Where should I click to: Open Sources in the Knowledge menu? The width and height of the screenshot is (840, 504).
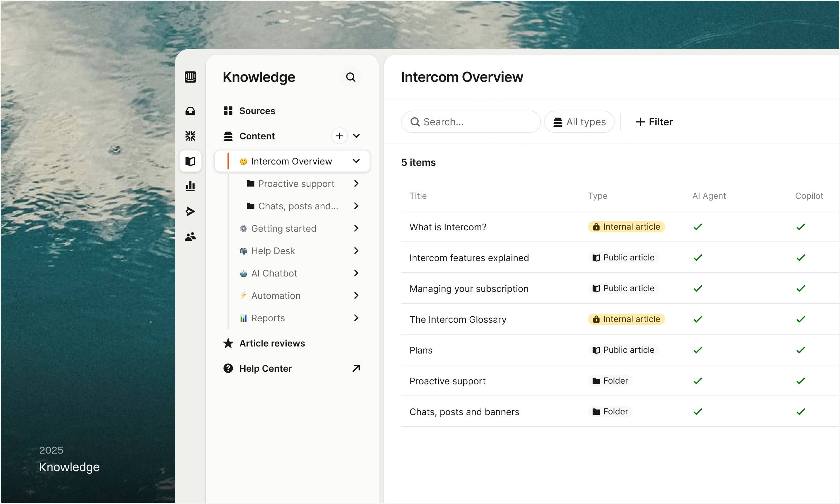(257, 111)
